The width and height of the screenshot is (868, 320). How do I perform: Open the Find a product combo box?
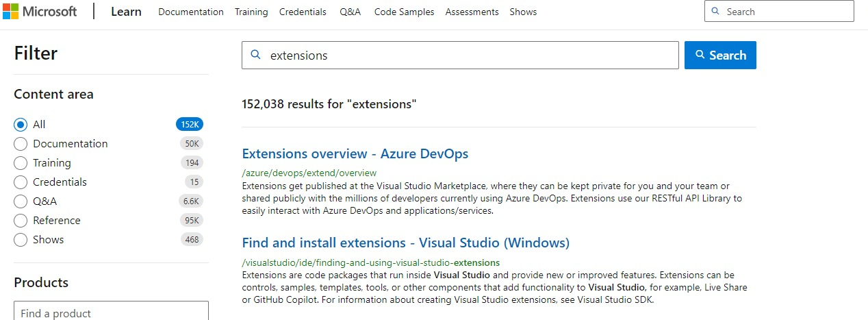click(111, 312)
